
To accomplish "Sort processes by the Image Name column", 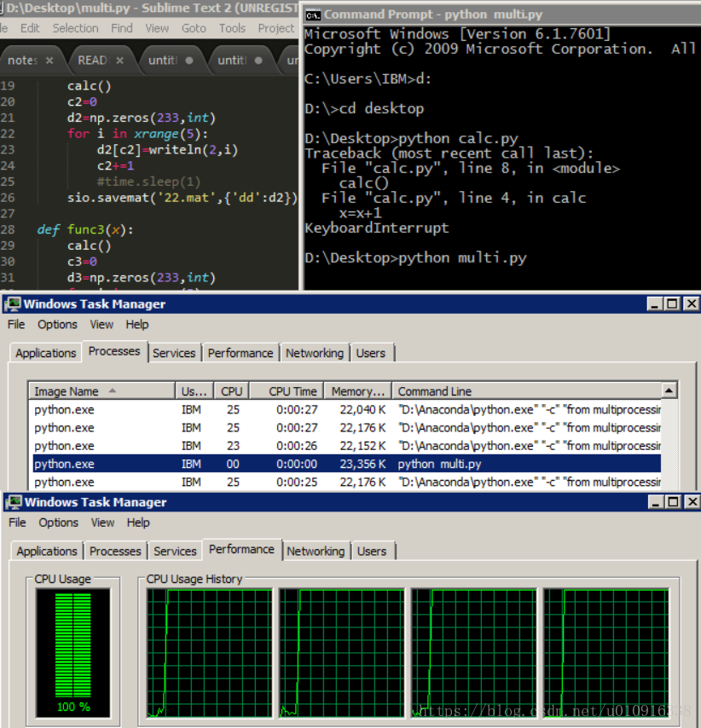I will (x=67, y=391).
